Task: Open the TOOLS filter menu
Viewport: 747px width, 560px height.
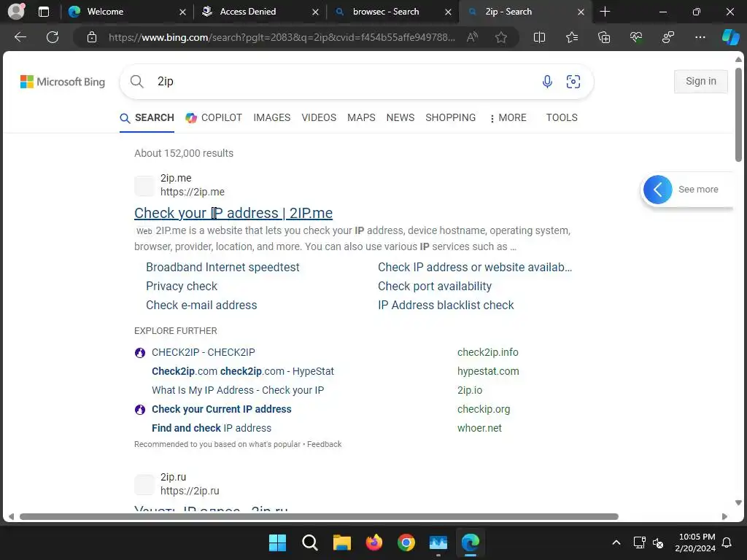Action: (x=561, y=117)
